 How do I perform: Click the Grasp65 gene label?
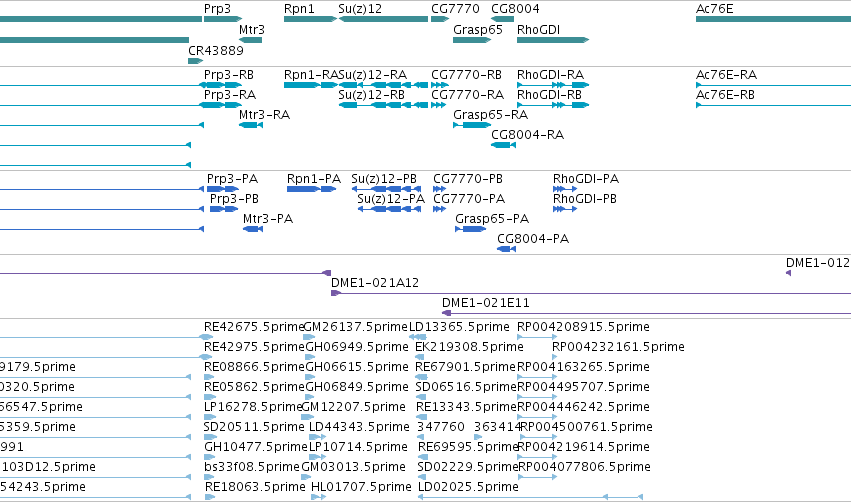[478, 30]
